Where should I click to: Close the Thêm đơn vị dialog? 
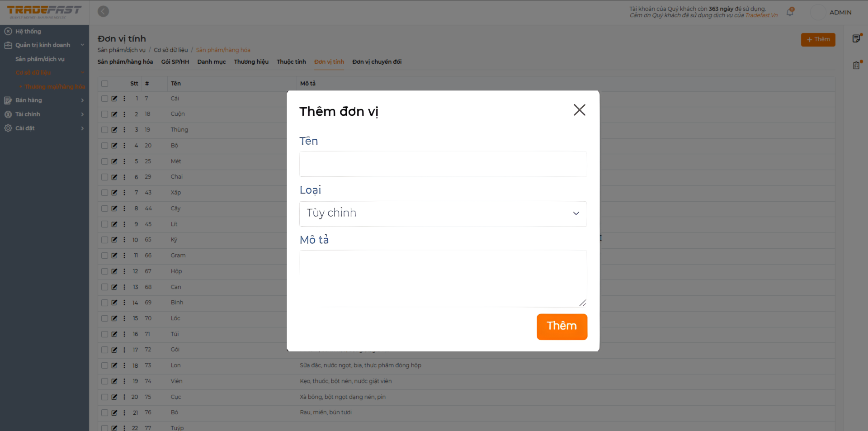(x=579, y=110)
